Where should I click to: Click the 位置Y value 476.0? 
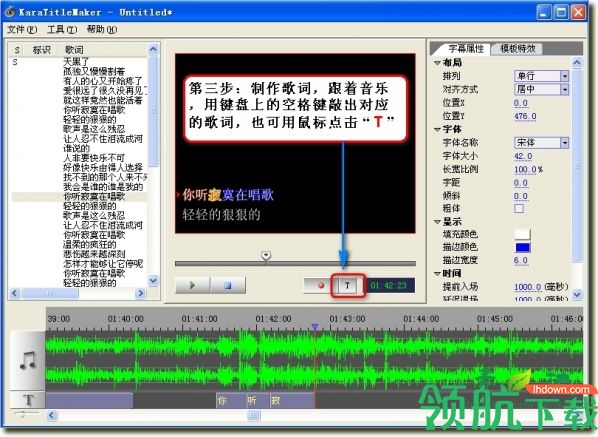point(525,116)
